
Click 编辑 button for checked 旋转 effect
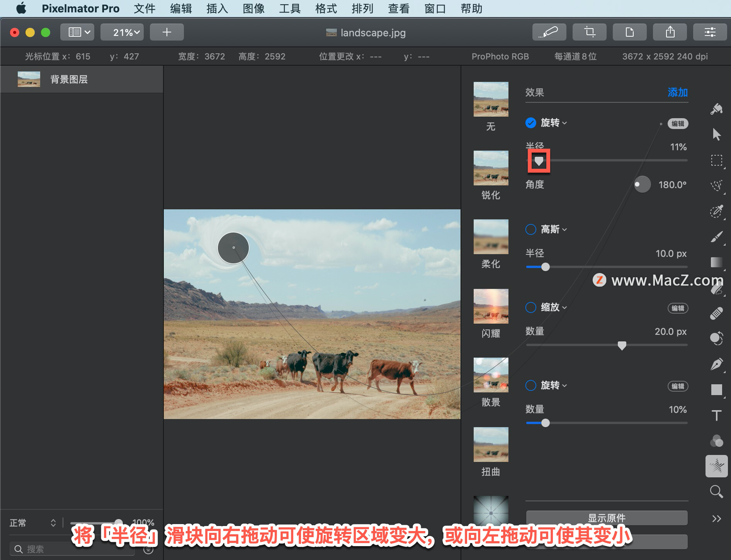point(678,124)
